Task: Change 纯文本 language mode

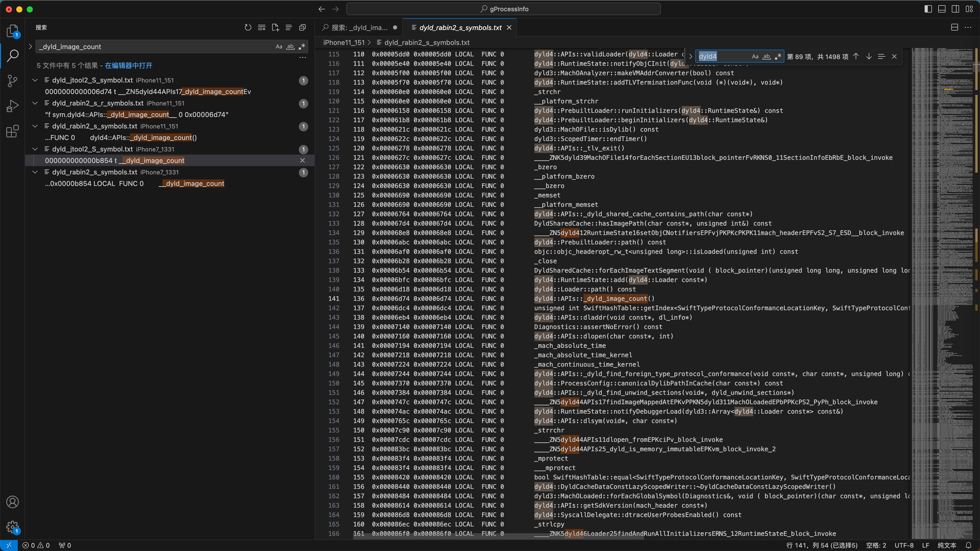Action: [x=947, y=545]
